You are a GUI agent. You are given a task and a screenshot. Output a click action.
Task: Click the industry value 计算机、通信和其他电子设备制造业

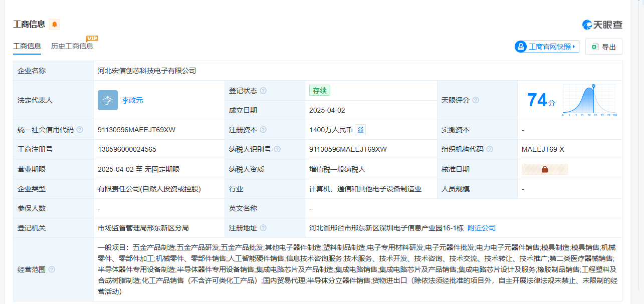pyautogui.click(x=365, y=189)
